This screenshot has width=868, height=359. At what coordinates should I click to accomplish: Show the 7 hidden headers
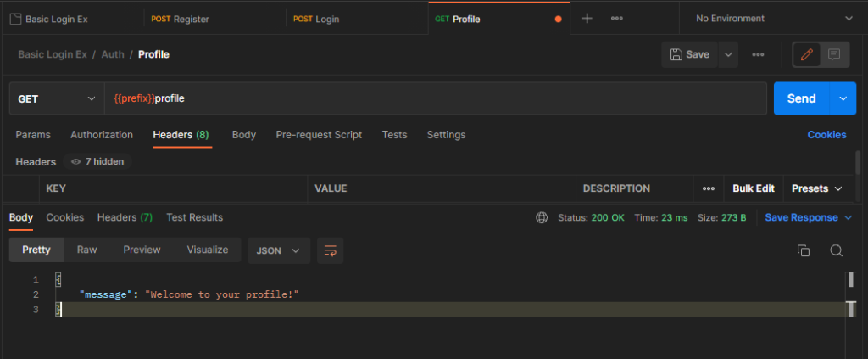click(97, 162)
